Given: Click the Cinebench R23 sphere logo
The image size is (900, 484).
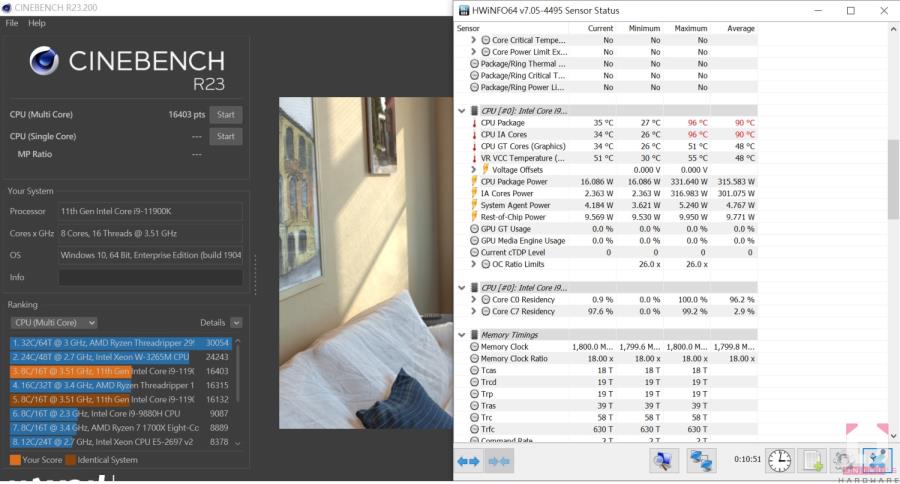Looking at the screenshot, I should click(44, 61).
